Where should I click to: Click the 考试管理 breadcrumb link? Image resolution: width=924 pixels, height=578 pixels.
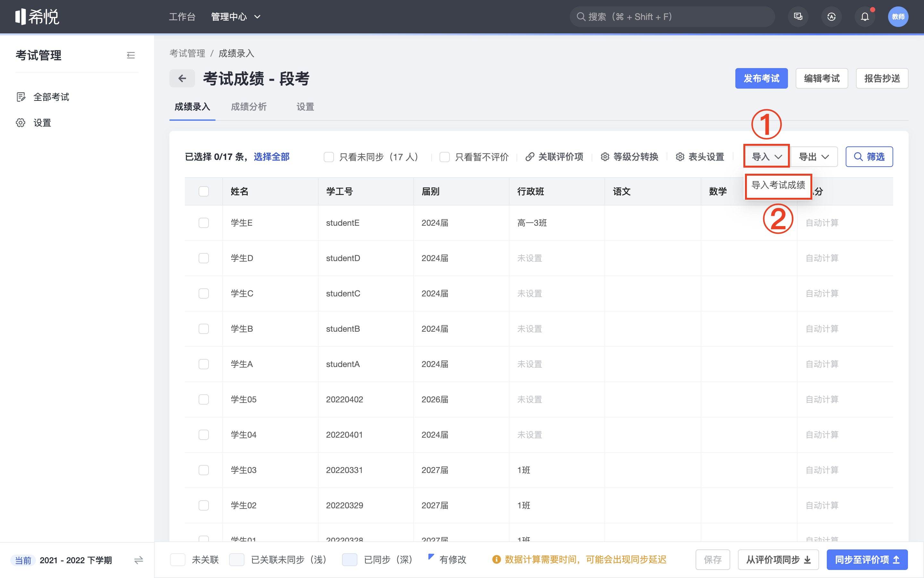pos(187,53)
